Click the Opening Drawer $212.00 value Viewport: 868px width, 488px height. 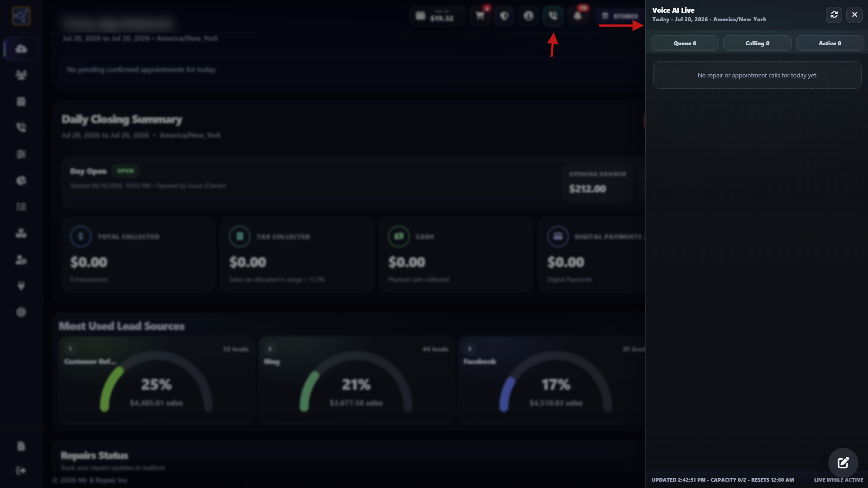(587, 189)
